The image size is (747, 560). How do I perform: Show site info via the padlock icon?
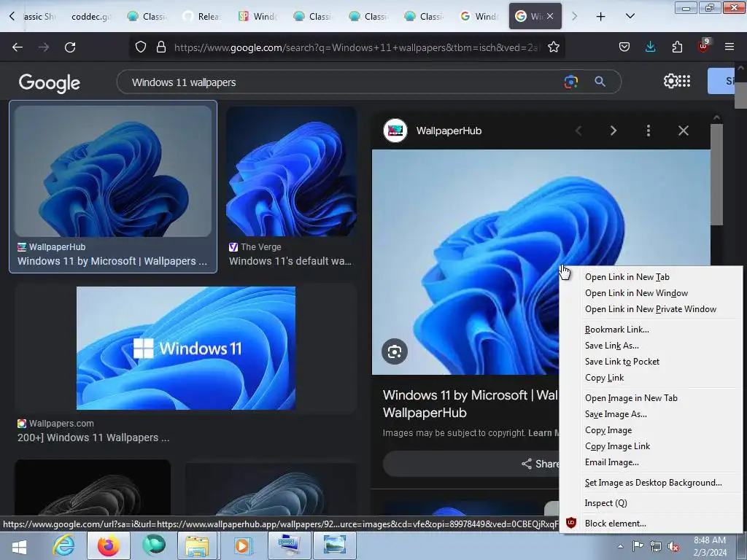click(161, 47)
